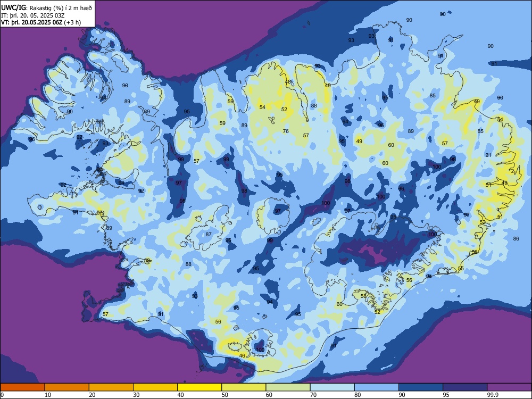Click the bright yellow 40–50 legend swatch
Image resolution: width=532 pixels, height=399 pixels.
click(x=199, y=387)
